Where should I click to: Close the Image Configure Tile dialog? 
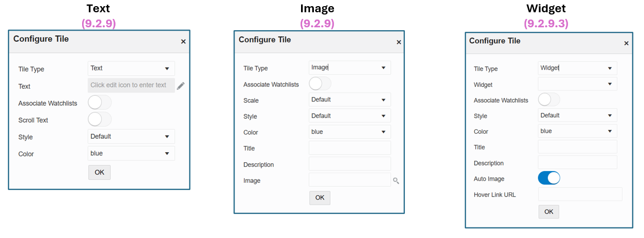399,42
